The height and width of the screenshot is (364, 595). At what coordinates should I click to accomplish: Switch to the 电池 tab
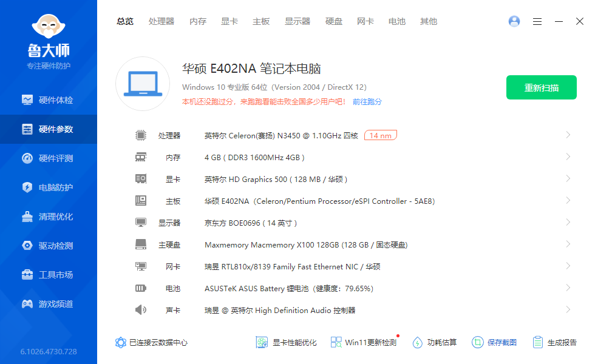tap(397, 22)
